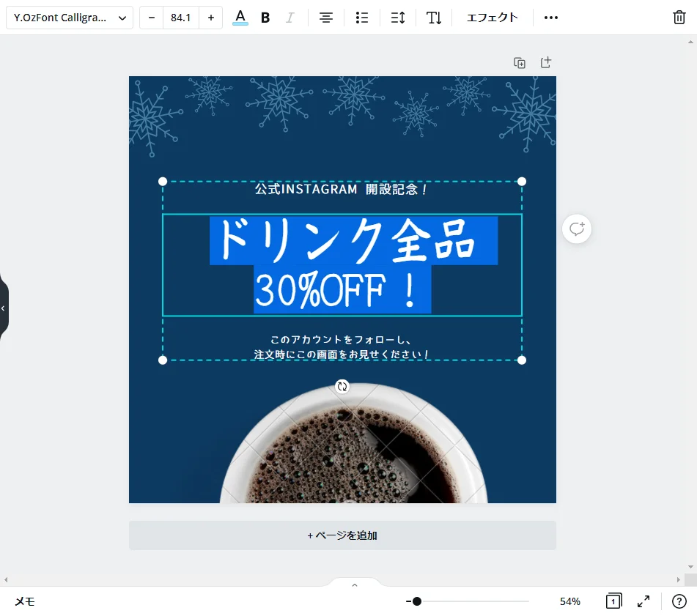Toggle bulleted list formatting

pyautogui.click(x=362, y=18)
